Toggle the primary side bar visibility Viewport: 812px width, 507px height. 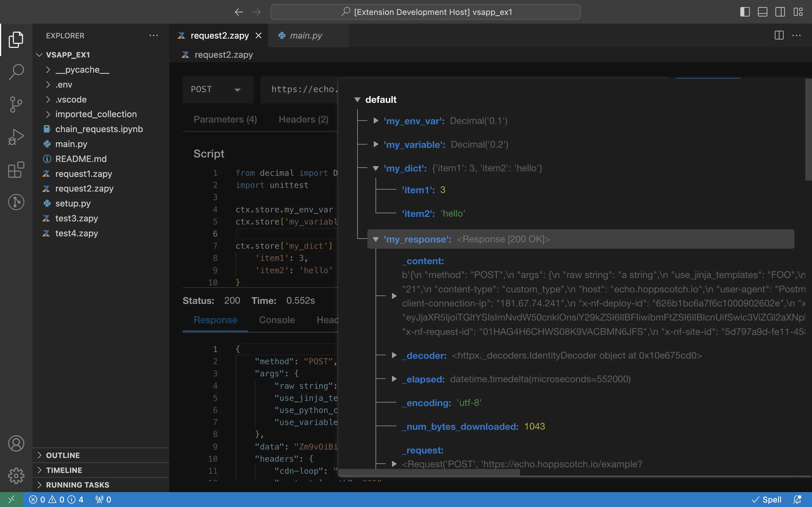[745, 12]
